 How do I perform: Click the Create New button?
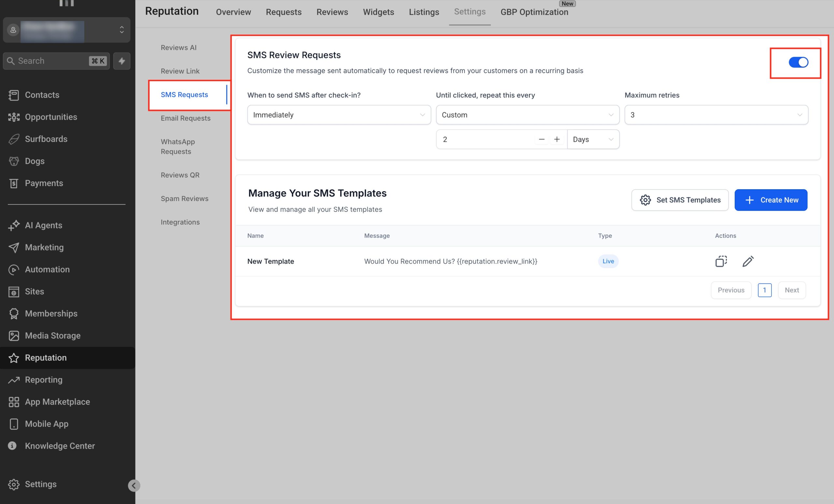[x=771, y=200]
